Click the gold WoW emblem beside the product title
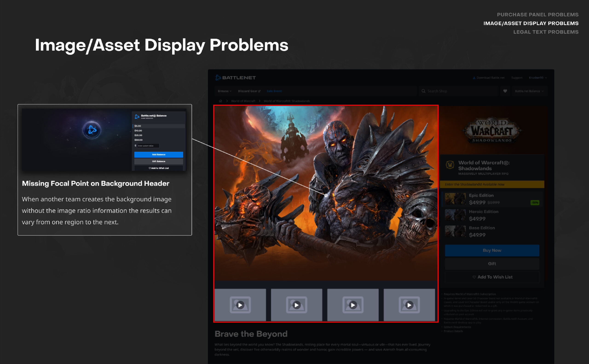The width and height of the screenshot is (589, 364). point(450,165)
